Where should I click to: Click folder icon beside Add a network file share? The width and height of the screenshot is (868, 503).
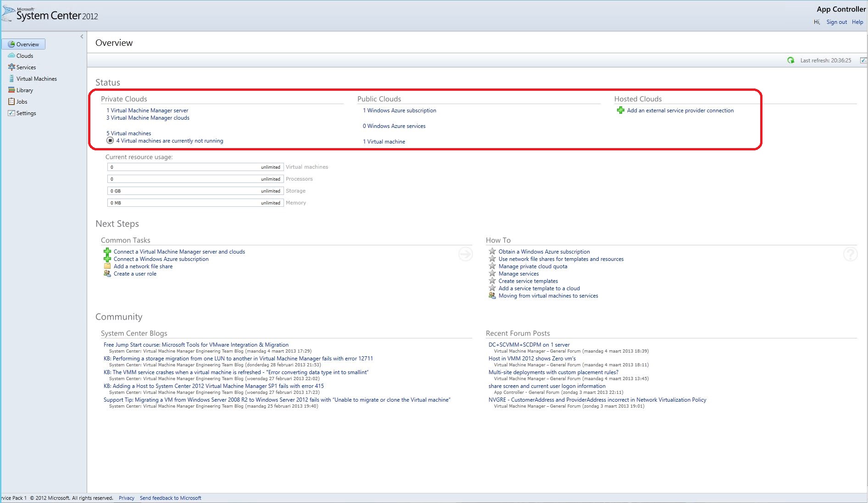point(107,266)
